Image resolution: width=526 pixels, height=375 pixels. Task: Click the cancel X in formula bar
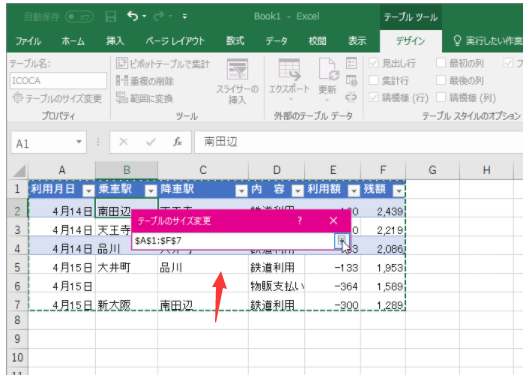(123, 142)
